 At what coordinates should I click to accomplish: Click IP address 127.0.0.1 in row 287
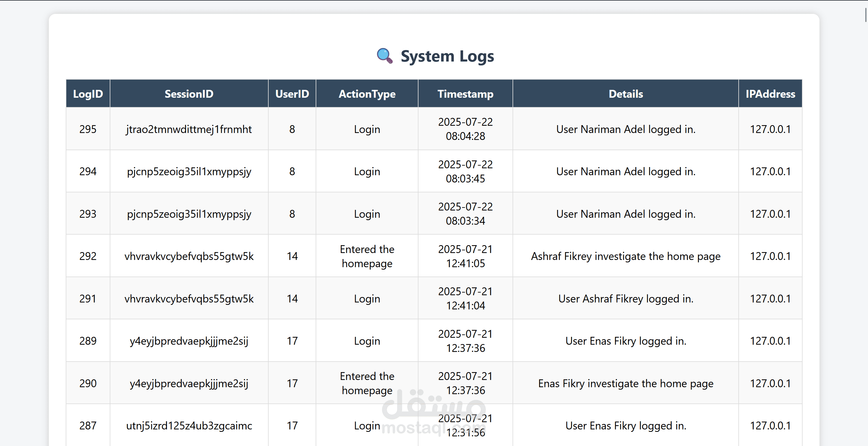(770, 425)
